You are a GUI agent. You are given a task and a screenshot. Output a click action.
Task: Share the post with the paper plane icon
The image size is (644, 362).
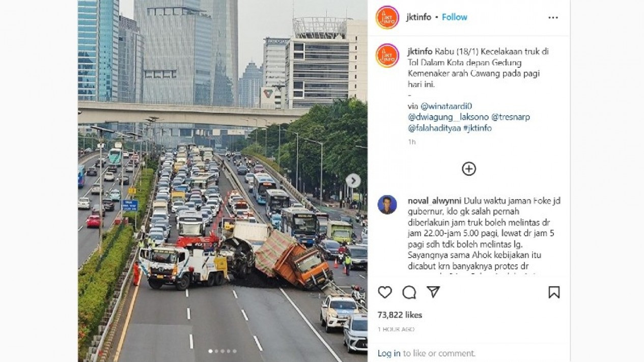coord(433,292)
